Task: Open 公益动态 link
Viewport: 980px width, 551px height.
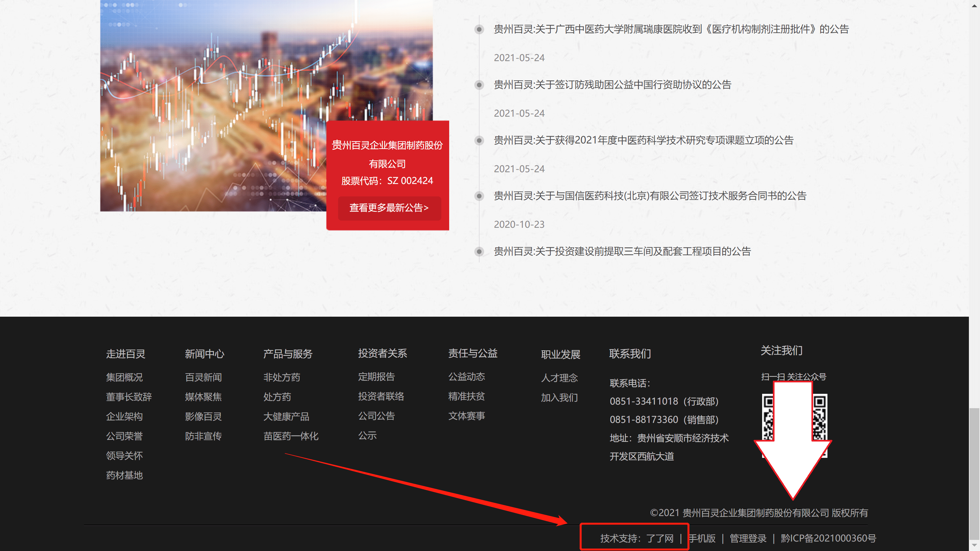Action: tap(466, 376)
